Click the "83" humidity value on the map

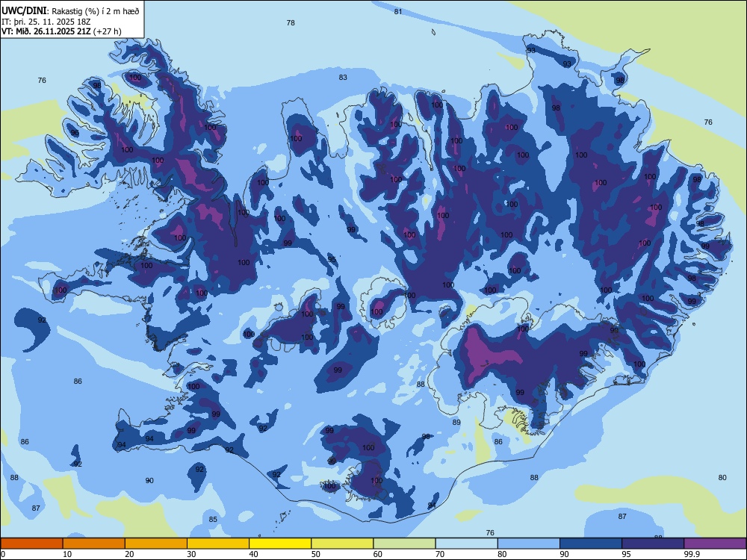(x=343, y=77)
